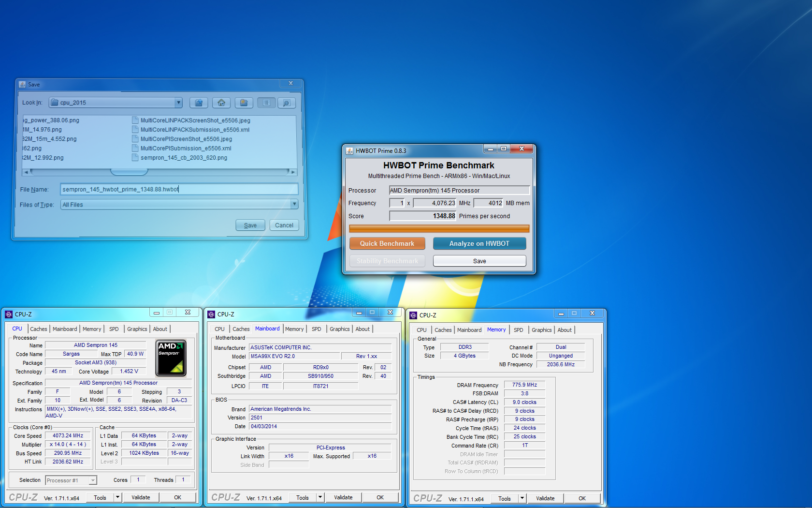Open Mainboard tab in first CPU-Z window
This screenshot has height=508, width=812.
pyautogui.click(x=65, y=329)
